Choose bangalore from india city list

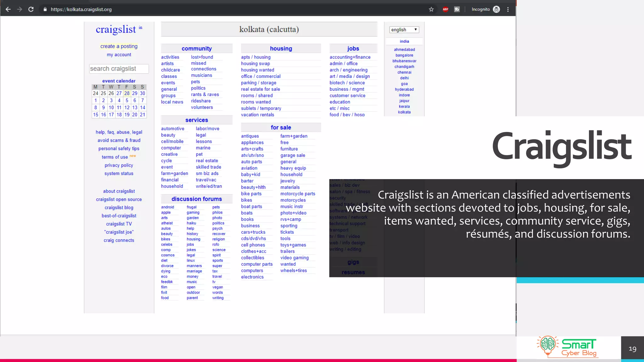pos(404,55)
